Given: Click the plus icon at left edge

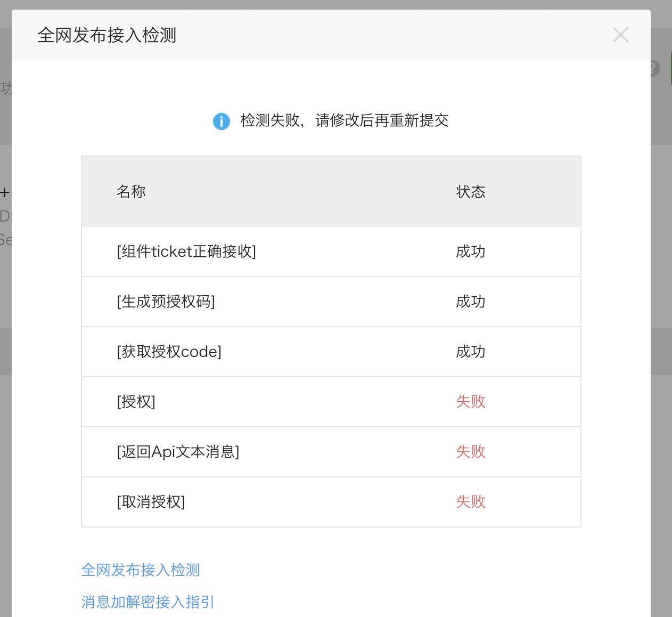Looking at the screenshot, I should [5, 192].
